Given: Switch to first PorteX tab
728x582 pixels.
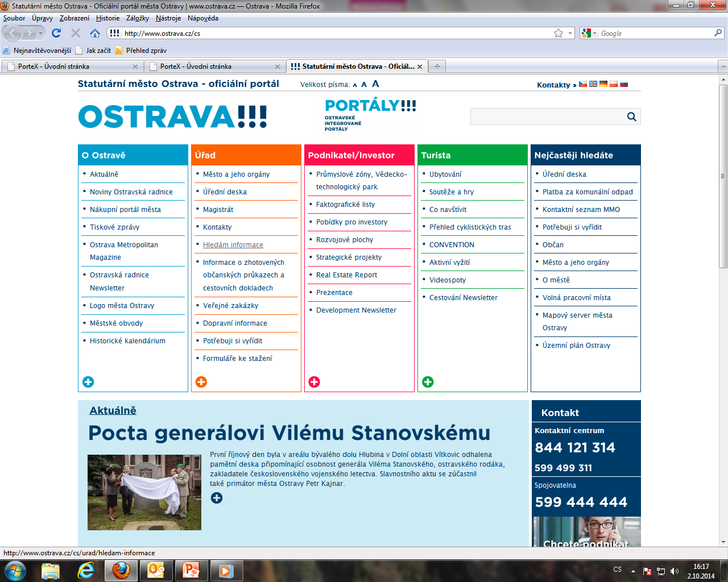Looking at the screenshot, I should (72, 66).
